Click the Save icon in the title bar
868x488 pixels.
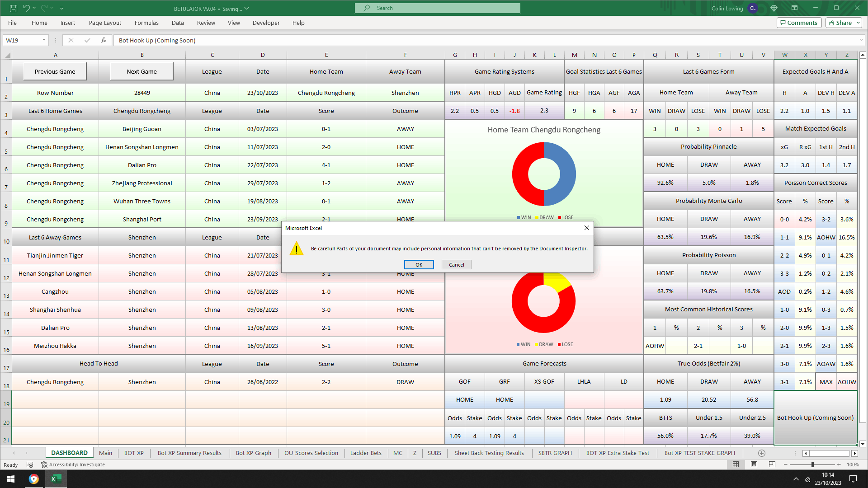click(14, 8)
